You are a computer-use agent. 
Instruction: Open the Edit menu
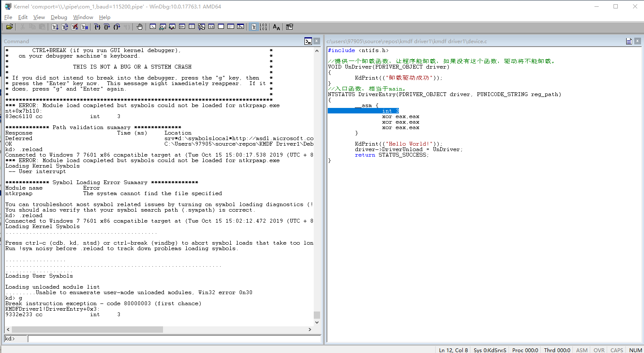[x=23, y=17]
